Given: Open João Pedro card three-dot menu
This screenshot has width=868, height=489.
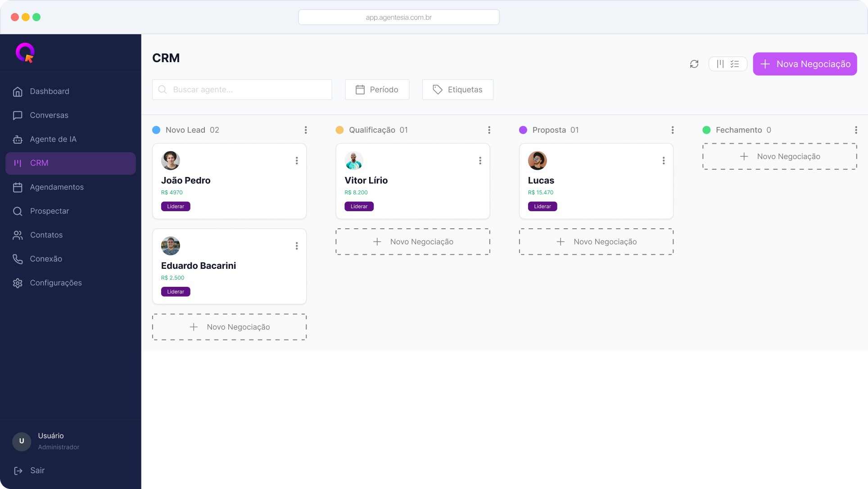Looking at the screenshot, I should tap(297, 161).
